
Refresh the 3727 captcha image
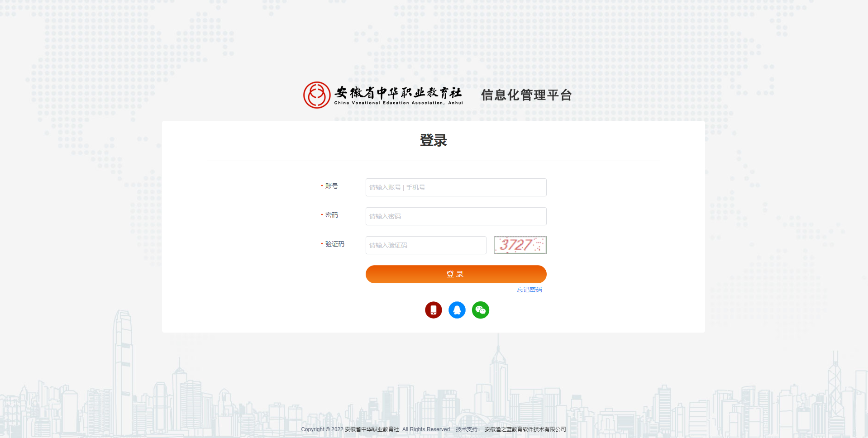coord(520,245)
